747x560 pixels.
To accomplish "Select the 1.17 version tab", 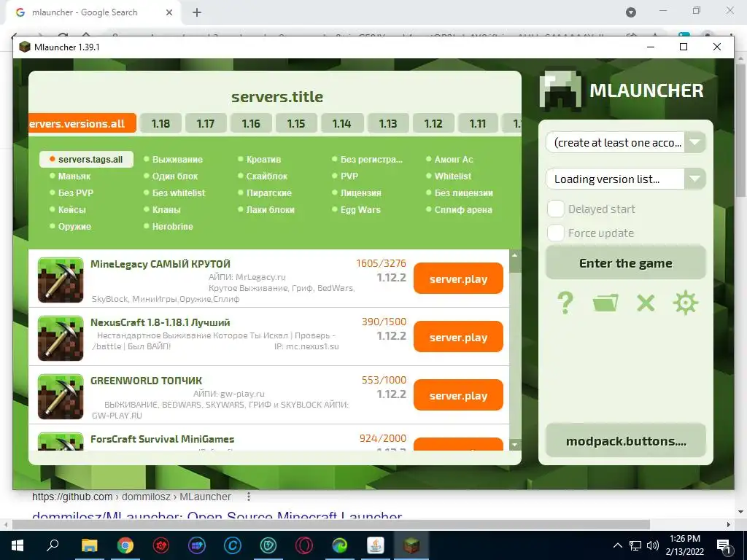I will (x=206, y=123).
